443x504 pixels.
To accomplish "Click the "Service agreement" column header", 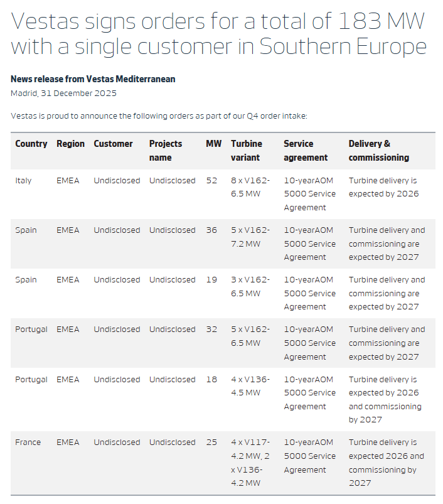I will [306, 151].
